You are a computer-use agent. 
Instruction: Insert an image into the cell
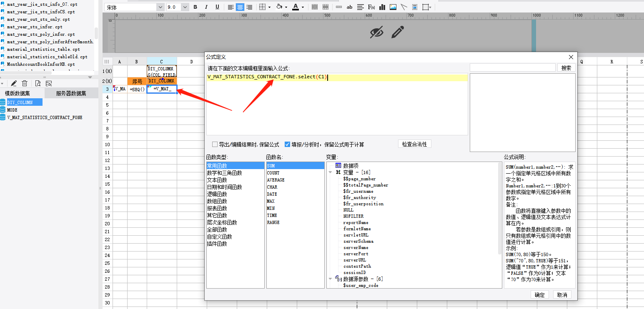[x=393, y=7]
